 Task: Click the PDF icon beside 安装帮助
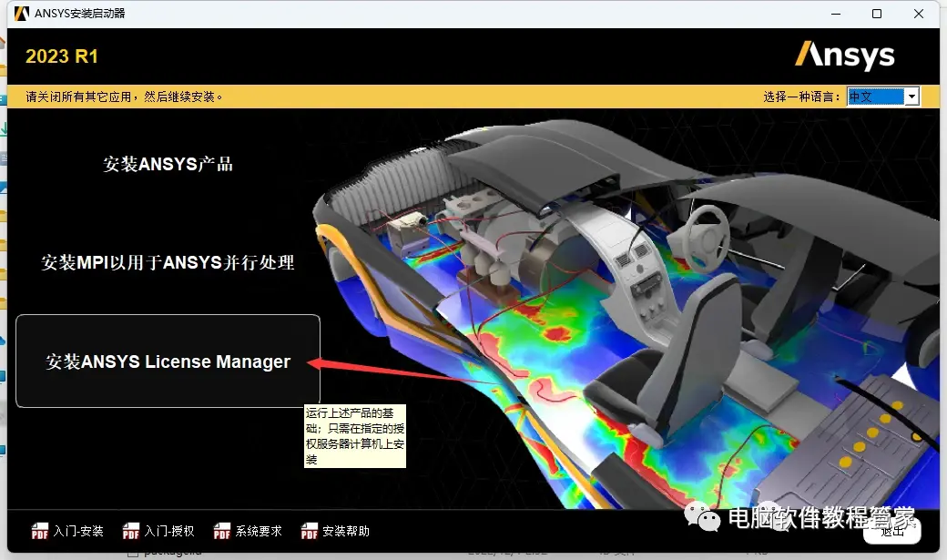[310, 531]
